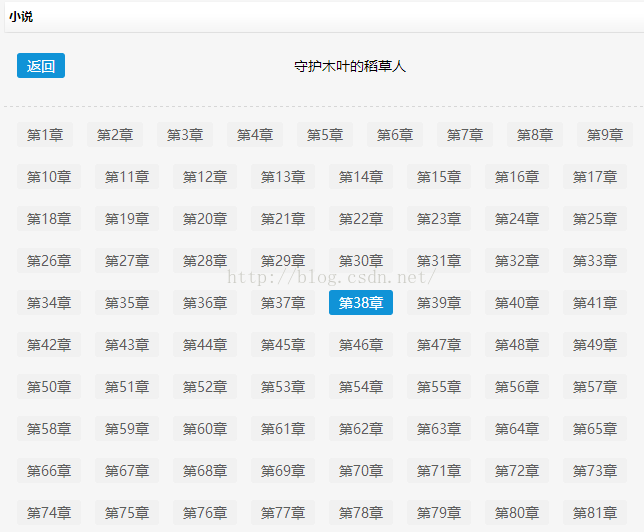Go to chapter 第41章
The height and width of the screenshot is (532, 644).
click(595, 302)
